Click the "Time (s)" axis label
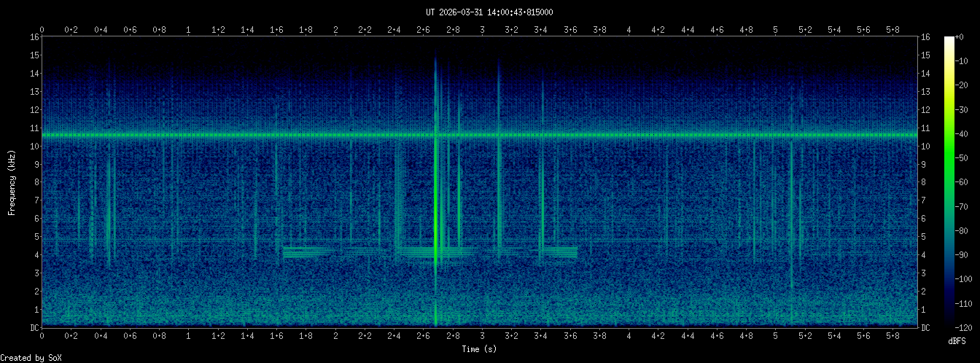 480,349
